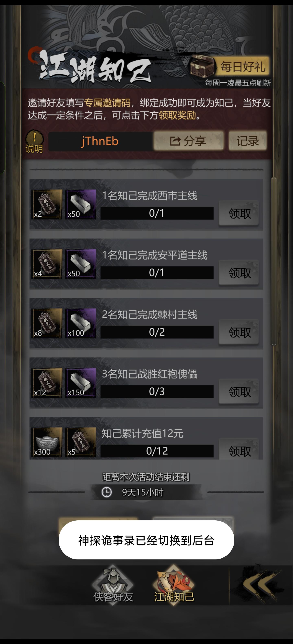The height and width of the screenshot is (644, 293).
Task: Tap the x300 silver ingot reward icon
Action: pos(47,442)
